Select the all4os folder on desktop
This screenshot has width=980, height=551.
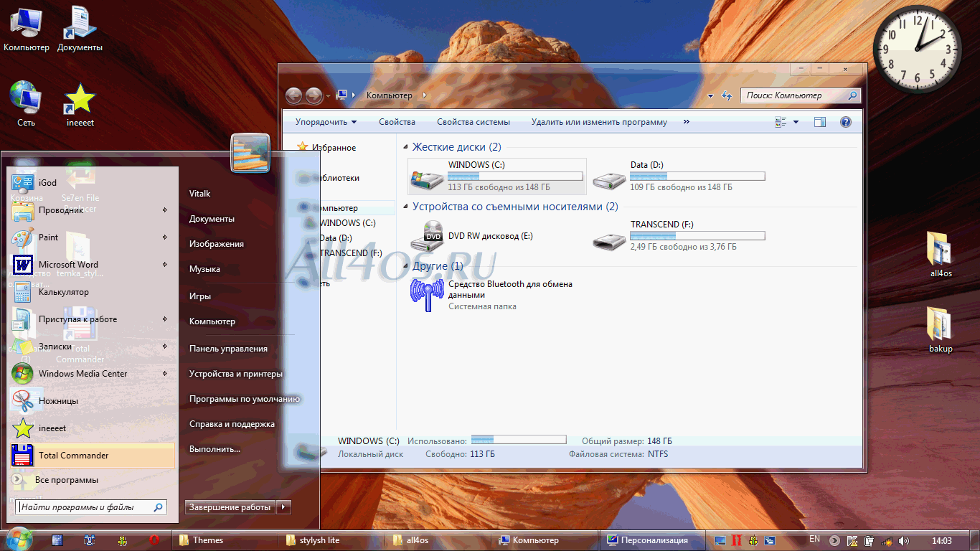941,254
